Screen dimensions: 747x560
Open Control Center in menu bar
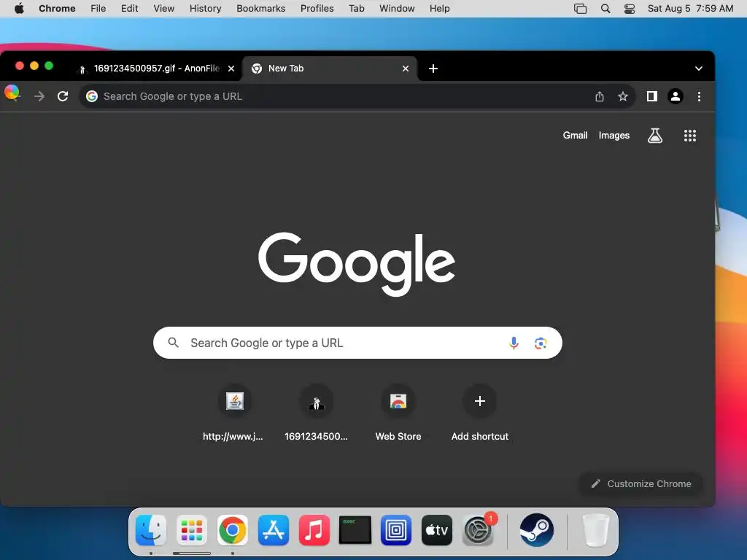click(x=630, y=9)
